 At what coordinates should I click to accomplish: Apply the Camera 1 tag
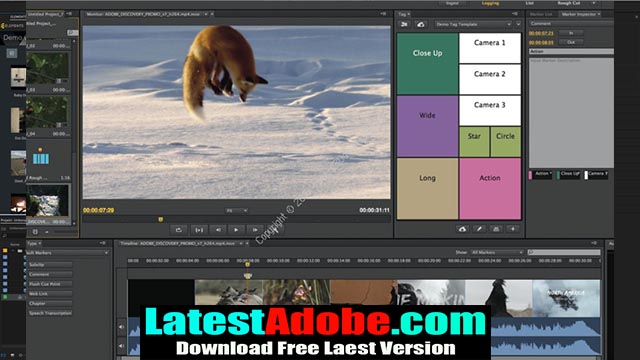[x=490, y=48]
